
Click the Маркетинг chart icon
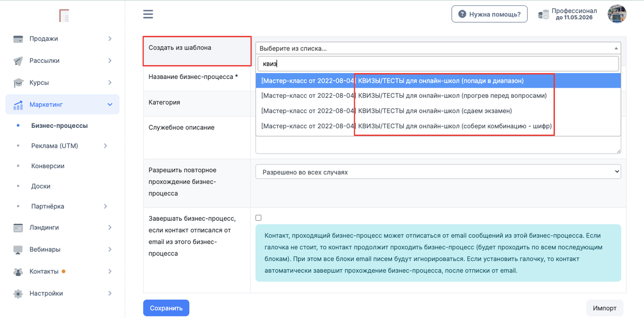(18, 105)
